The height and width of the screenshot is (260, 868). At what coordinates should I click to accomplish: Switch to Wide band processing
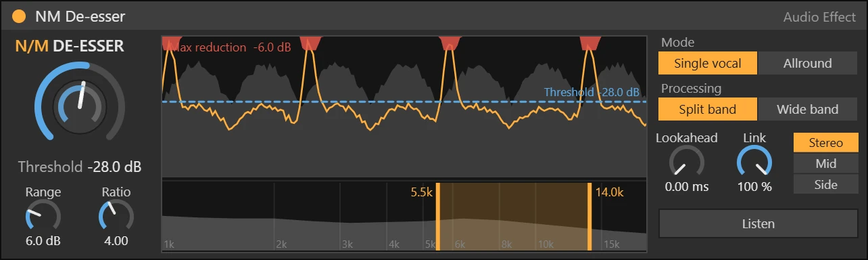click(808, 109)
